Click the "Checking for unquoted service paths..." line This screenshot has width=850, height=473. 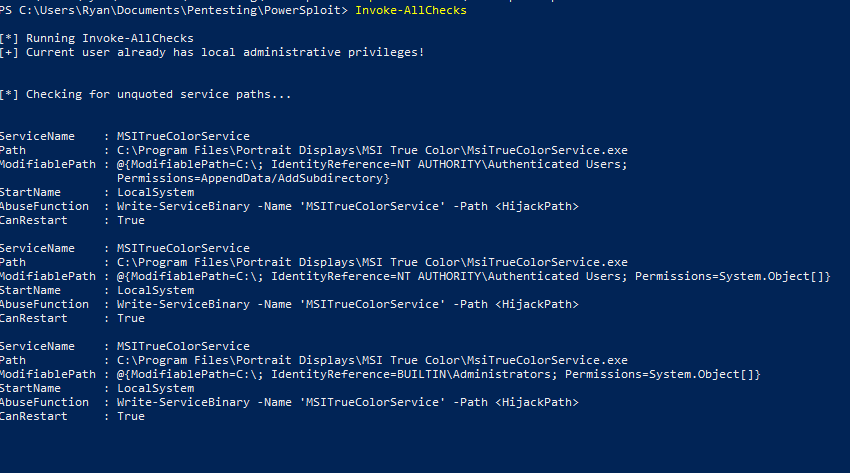point(158,94)
